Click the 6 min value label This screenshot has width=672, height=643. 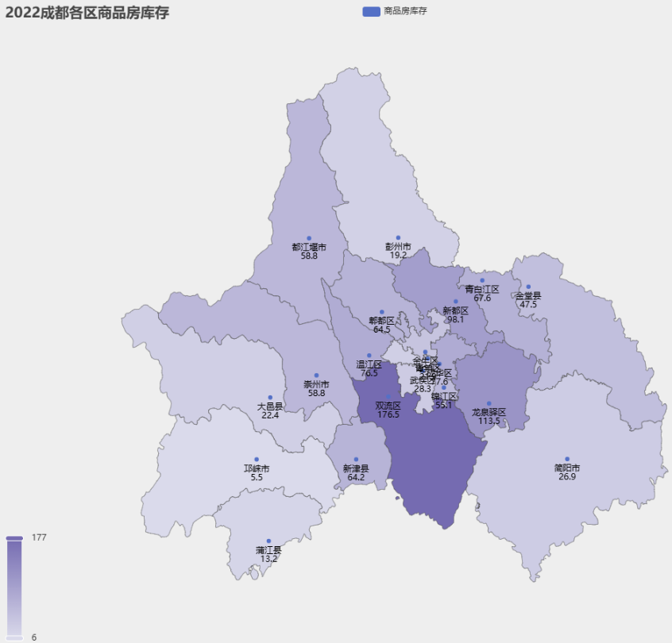(34, 637)
